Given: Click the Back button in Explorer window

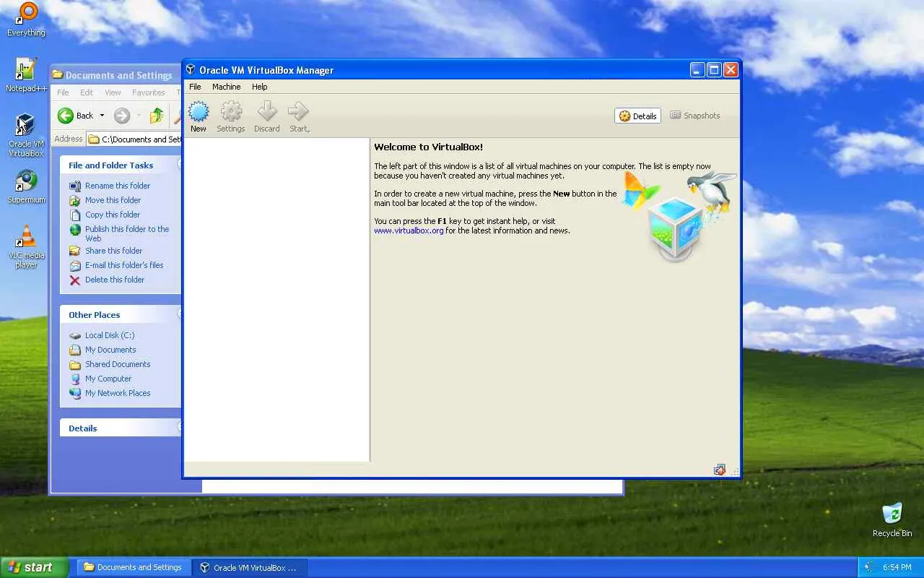Looking at the screenshot, I should click(77, 116).
